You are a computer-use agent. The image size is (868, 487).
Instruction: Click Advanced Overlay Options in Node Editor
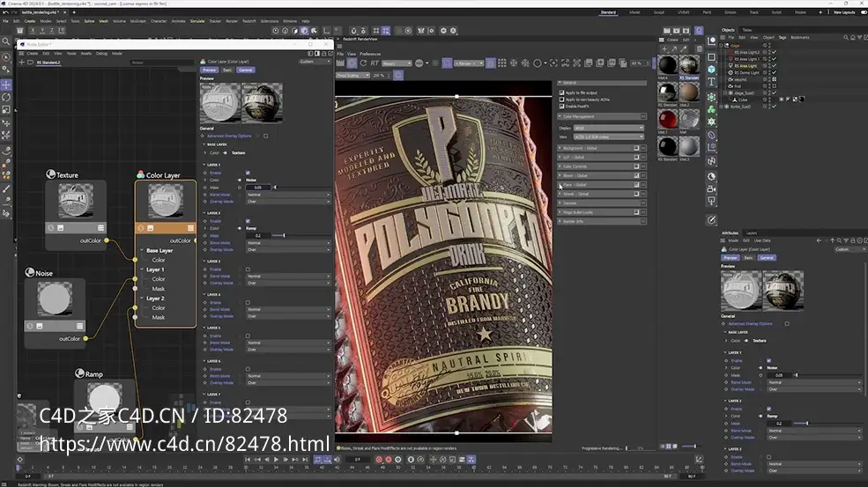[x=229, y=136]
